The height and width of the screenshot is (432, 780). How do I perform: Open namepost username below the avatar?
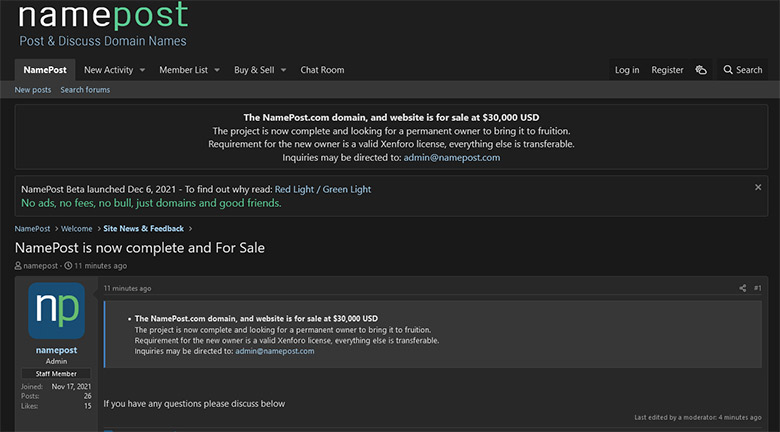pyautogui.click(x=56, y=350)
